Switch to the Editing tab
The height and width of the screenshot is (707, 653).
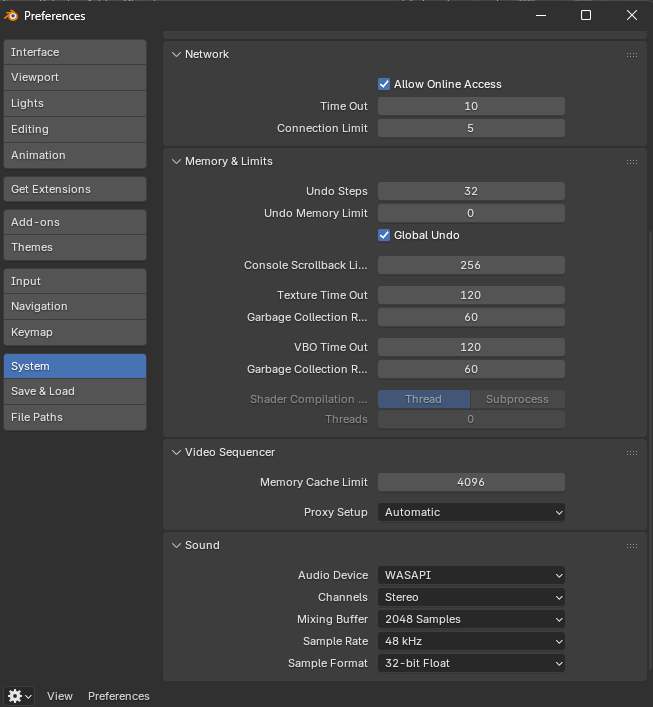coord(75,129)
